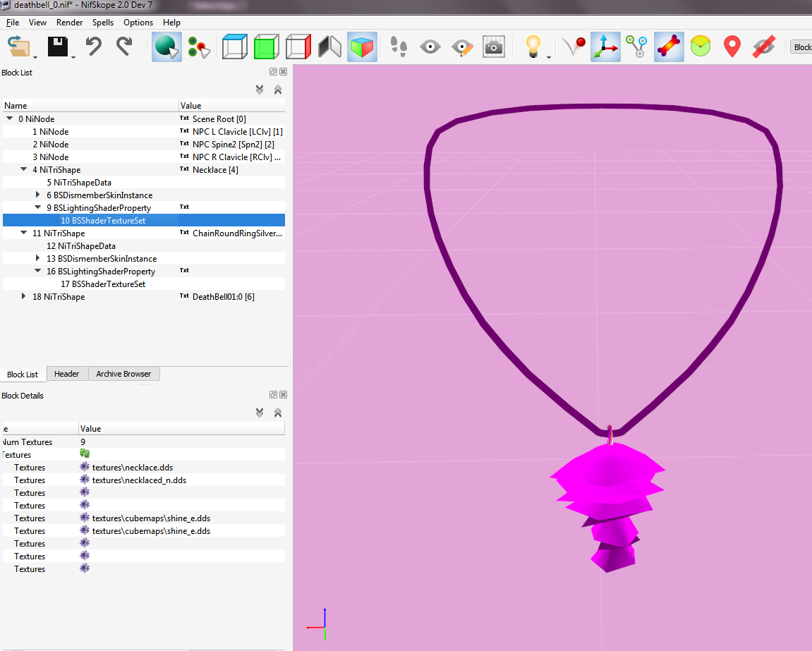Click the Value column header in Block List
Viewport: 812px width, 651px height.
(231, 105)
